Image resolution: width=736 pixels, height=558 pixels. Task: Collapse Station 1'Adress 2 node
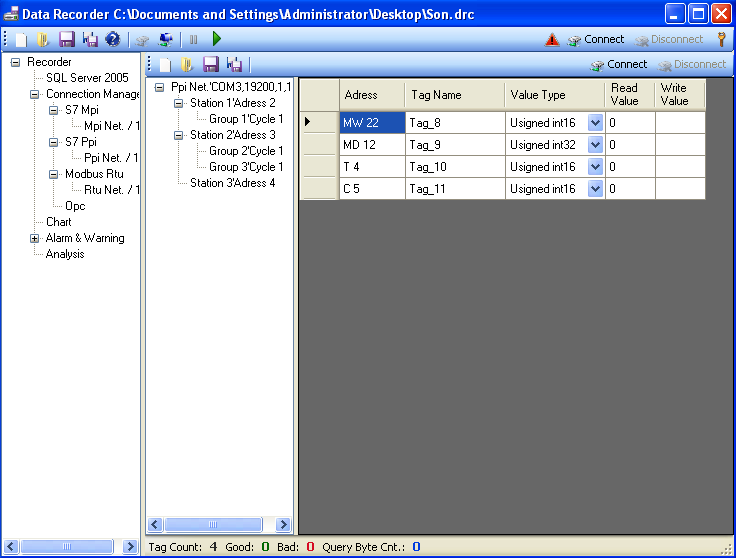tap(178, 103)
